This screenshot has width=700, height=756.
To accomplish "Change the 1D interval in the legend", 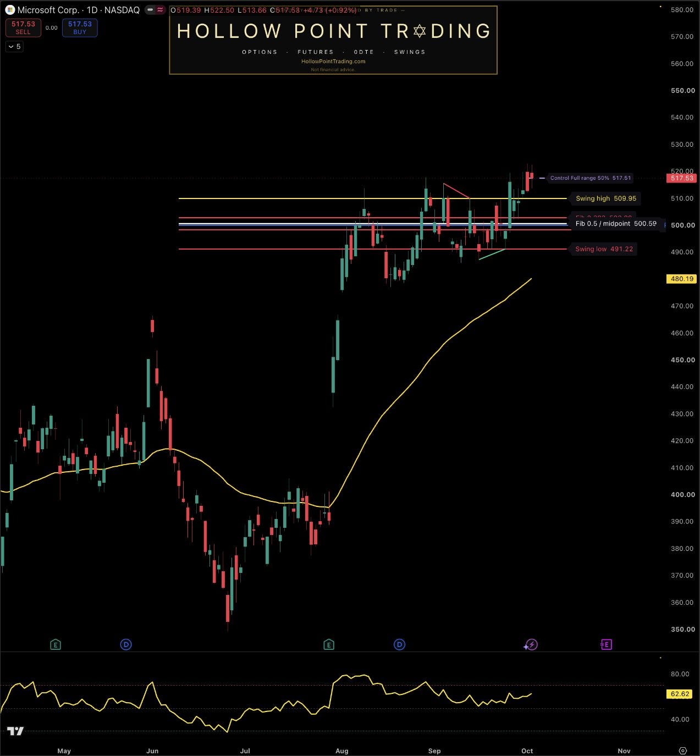I will click(x=93, y=10).
